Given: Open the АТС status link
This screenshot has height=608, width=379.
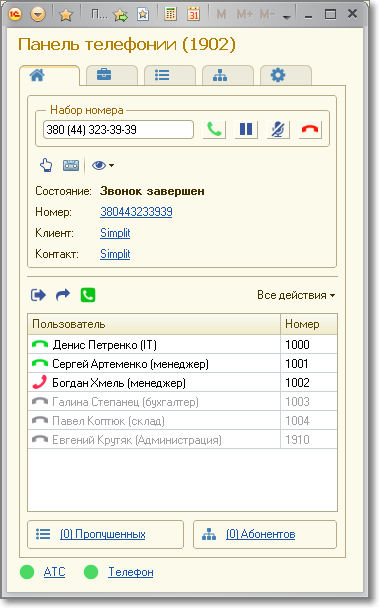Looking at the screenshot, I should [54, 572].
